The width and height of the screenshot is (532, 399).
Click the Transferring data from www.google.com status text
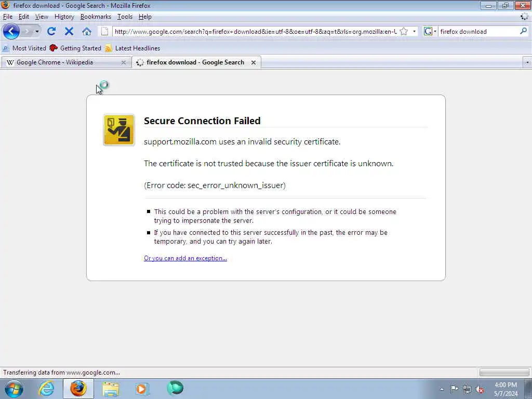[61, 373]
